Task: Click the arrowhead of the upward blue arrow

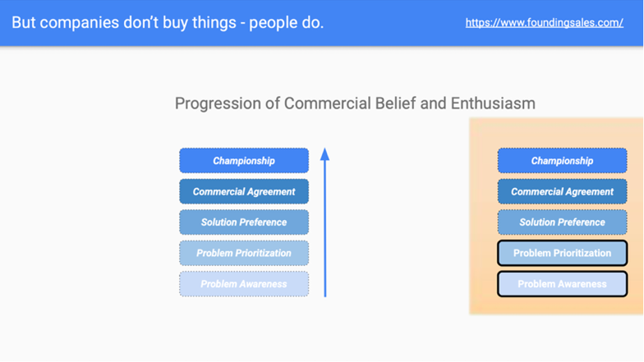Action: coord(325,154)
